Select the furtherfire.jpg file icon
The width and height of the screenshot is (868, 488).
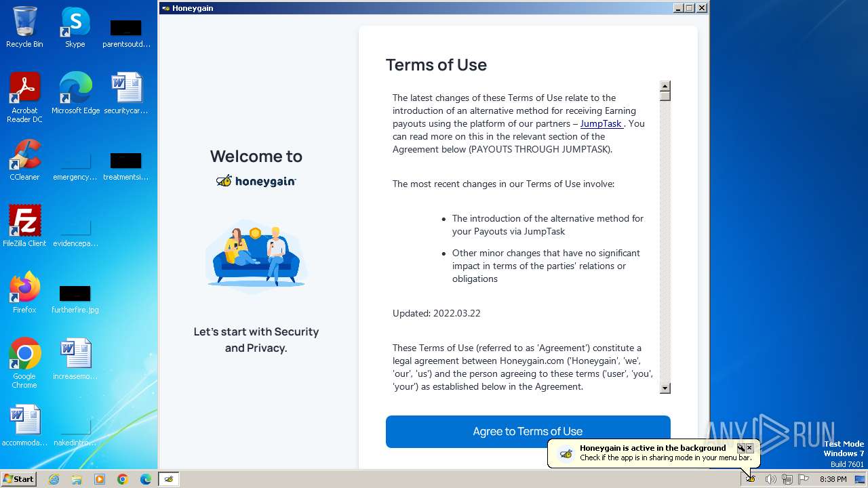tap(75, 299)
